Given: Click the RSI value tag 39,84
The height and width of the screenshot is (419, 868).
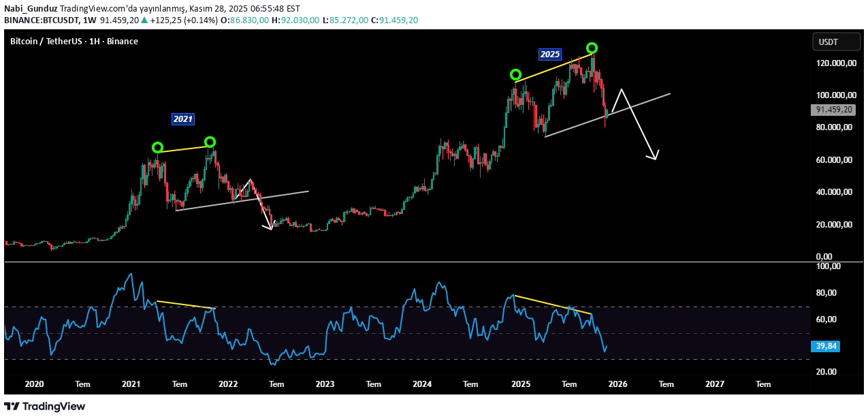Looking at the screenshot, I should pos(826,346).
